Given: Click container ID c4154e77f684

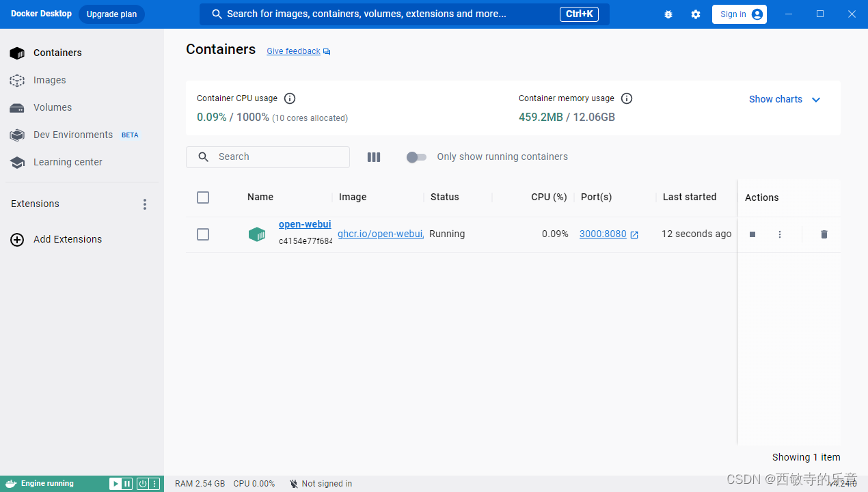Looking at the screenshot, I should tap(306, 241).
